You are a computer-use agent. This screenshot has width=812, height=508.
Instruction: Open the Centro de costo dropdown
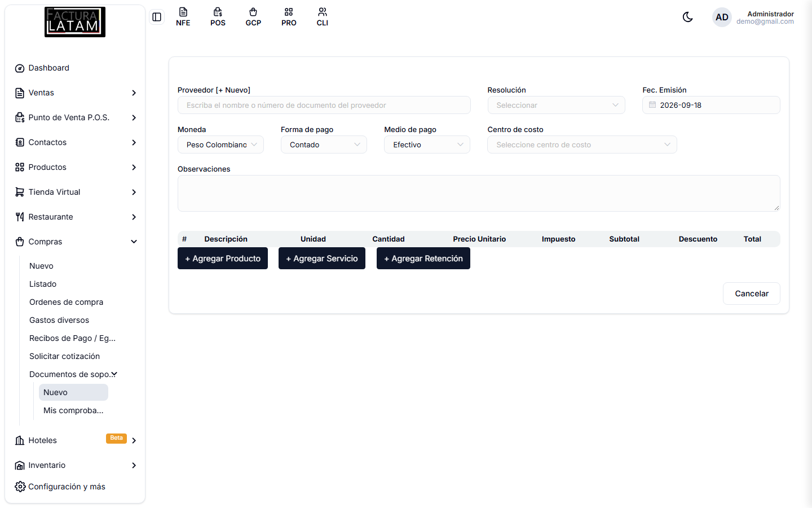click(x=582, y=144)
